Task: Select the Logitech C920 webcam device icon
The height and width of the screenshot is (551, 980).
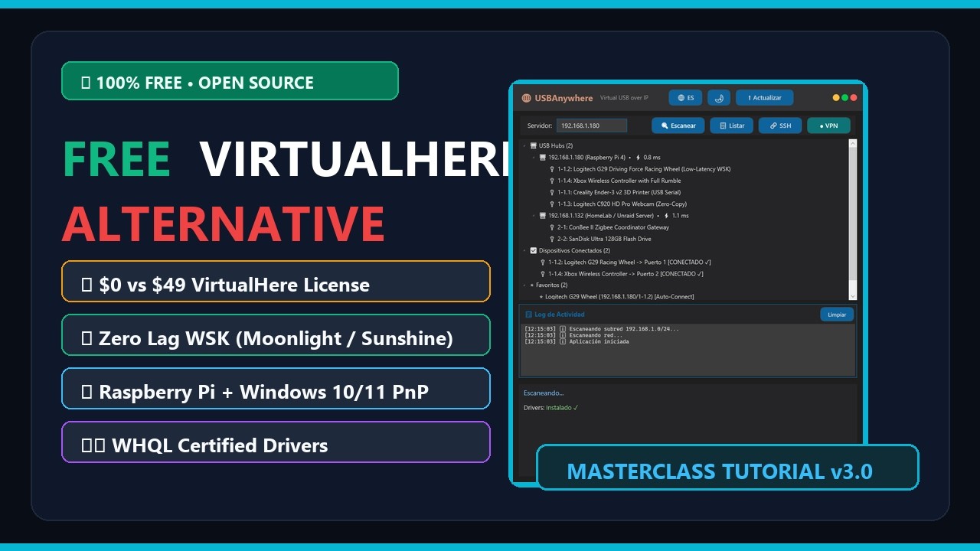Action: click(552, 204)
